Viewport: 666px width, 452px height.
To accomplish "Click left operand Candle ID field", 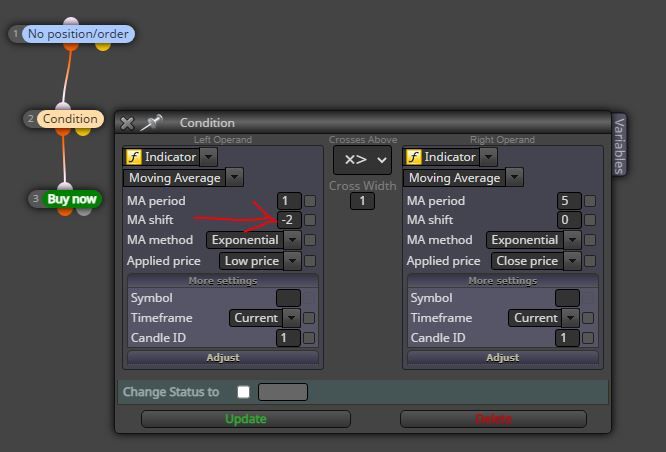I will 288,338.
